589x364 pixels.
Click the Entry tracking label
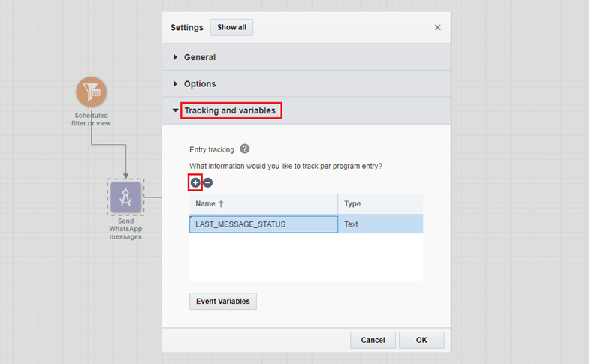tap(212, 150)
